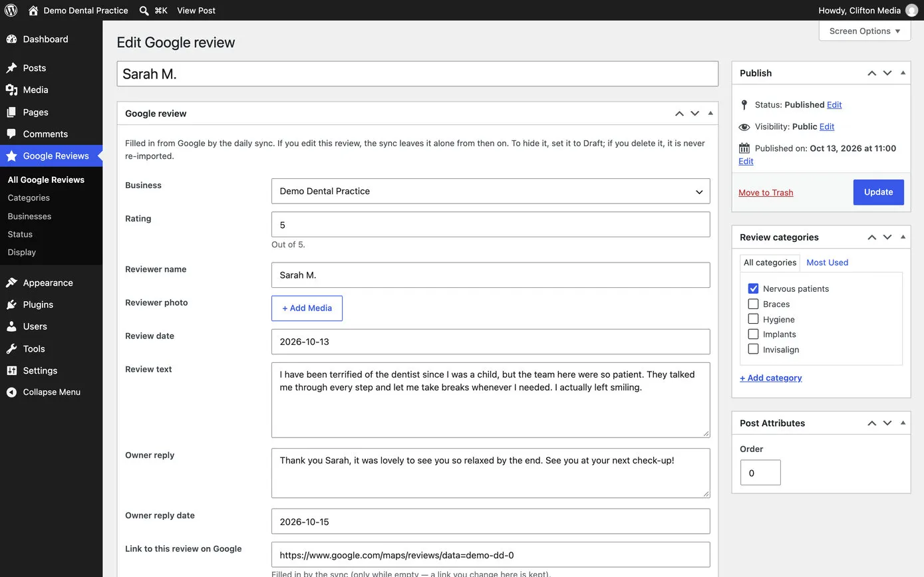Click the home icon for Demo Dental Practice

point(33,10)
